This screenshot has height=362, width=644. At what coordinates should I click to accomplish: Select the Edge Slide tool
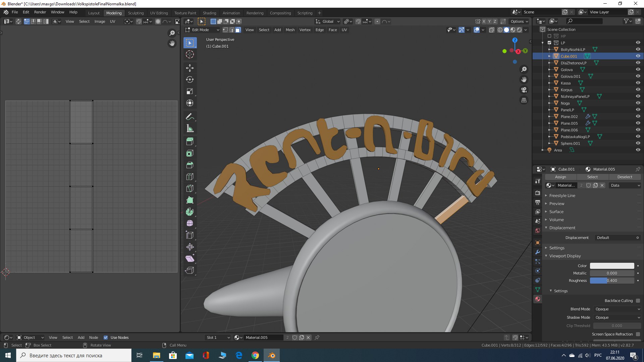click(x=190, y=235)
